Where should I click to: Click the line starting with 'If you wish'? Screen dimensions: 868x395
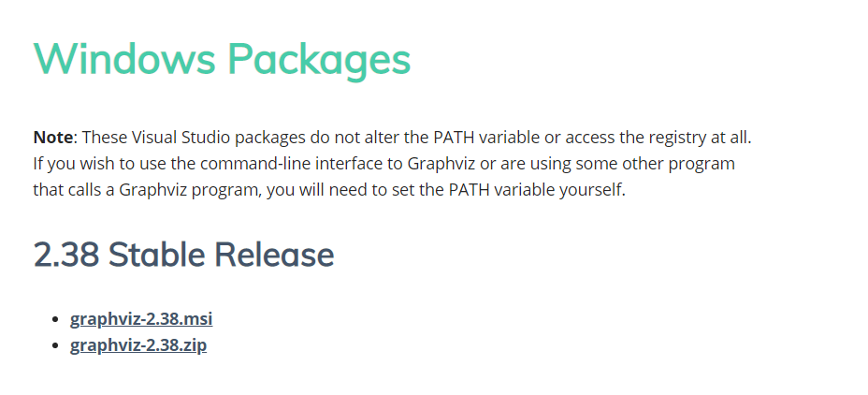383,164
